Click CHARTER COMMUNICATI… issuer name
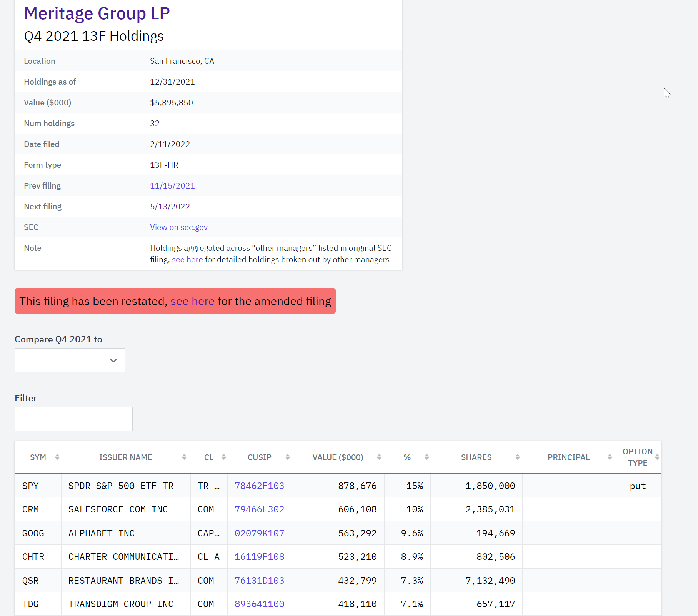Viewport: 698px width, 616px height. coord(124,557)
